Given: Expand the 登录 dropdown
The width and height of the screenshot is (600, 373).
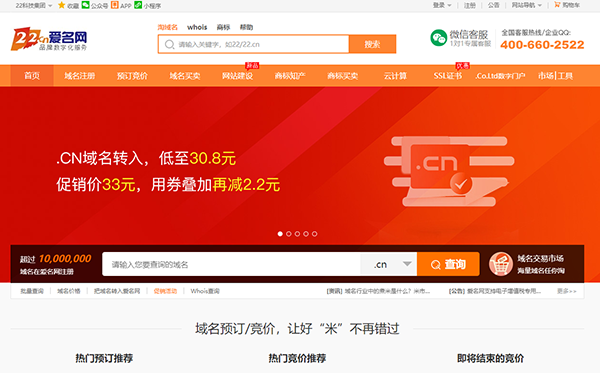Looking at the screenshot, I should [x=442, y=5].
